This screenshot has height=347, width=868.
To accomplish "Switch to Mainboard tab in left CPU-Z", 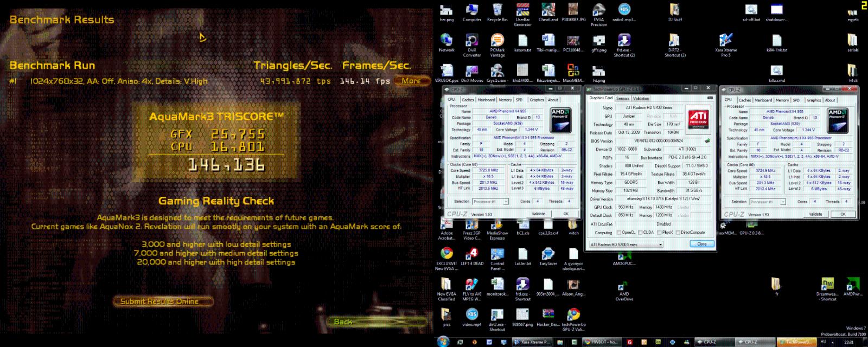I will pos(486,100).
